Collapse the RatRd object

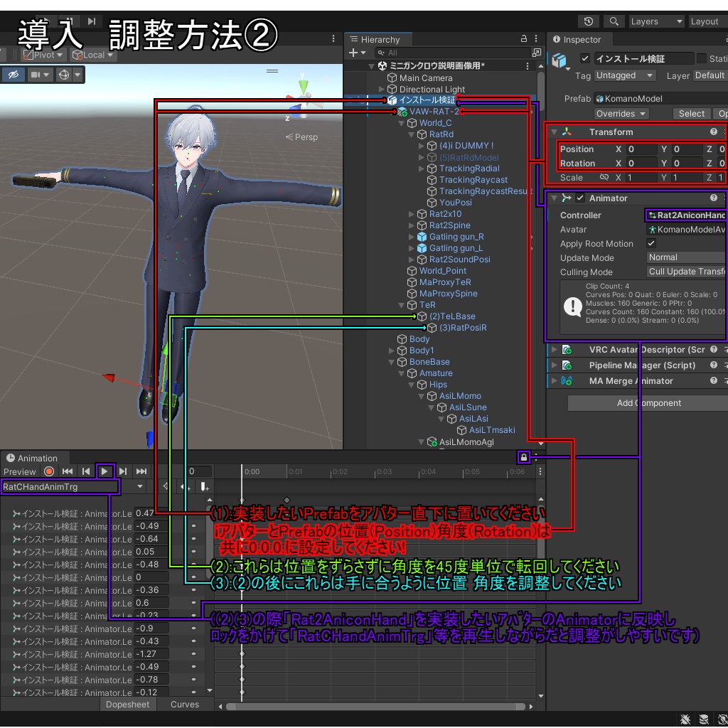coord(411,134)
